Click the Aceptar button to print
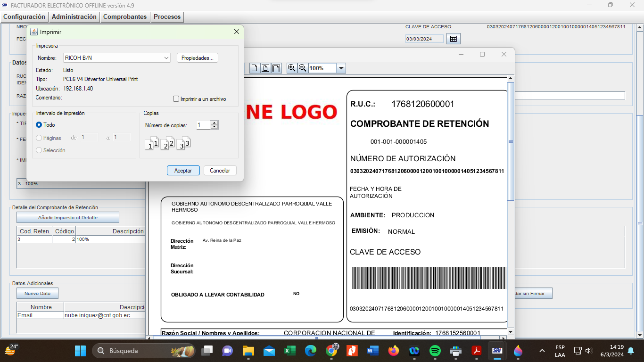Viewport: 644px width, 362px height. pyautogui.click(x=183, y=171)
